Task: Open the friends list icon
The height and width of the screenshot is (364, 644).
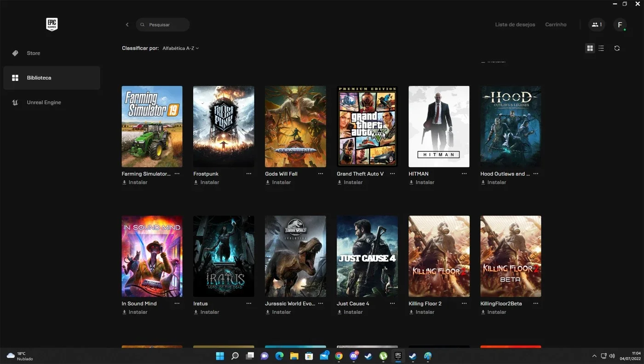Action: [x=597, y=25]
